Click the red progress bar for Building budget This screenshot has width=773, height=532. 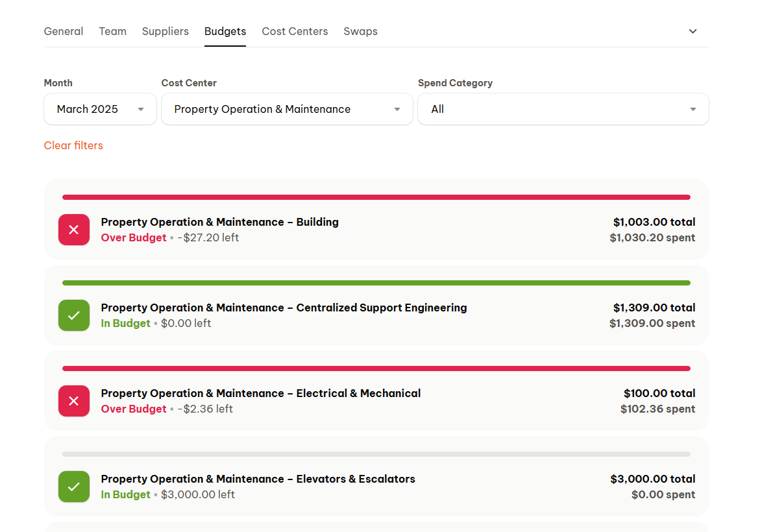[x=376, y=197]
